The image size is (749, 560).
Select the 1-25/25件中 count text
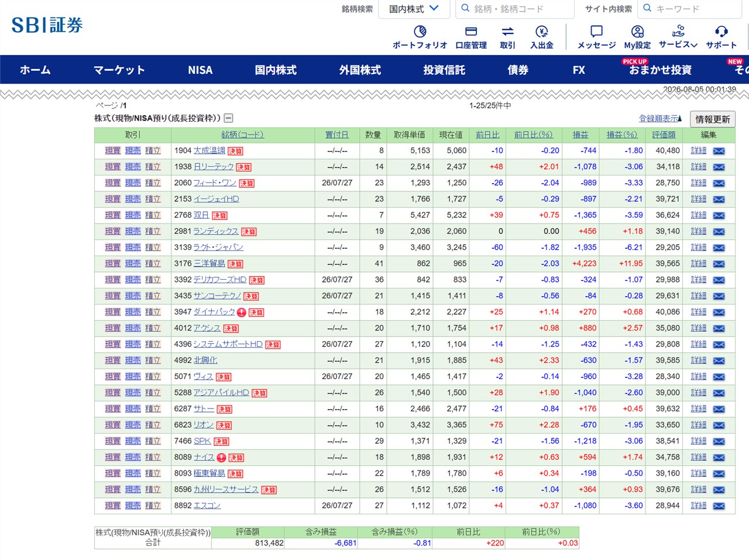tap(490, 106)
